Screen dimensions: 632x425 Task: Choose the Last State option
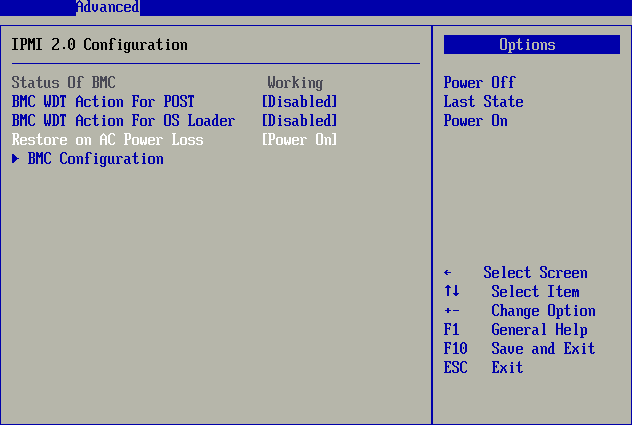tap(483, 102)
